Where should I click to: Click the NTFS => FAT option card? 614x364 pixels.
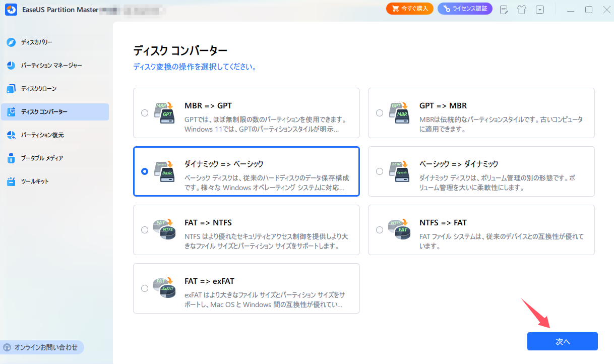480,230
